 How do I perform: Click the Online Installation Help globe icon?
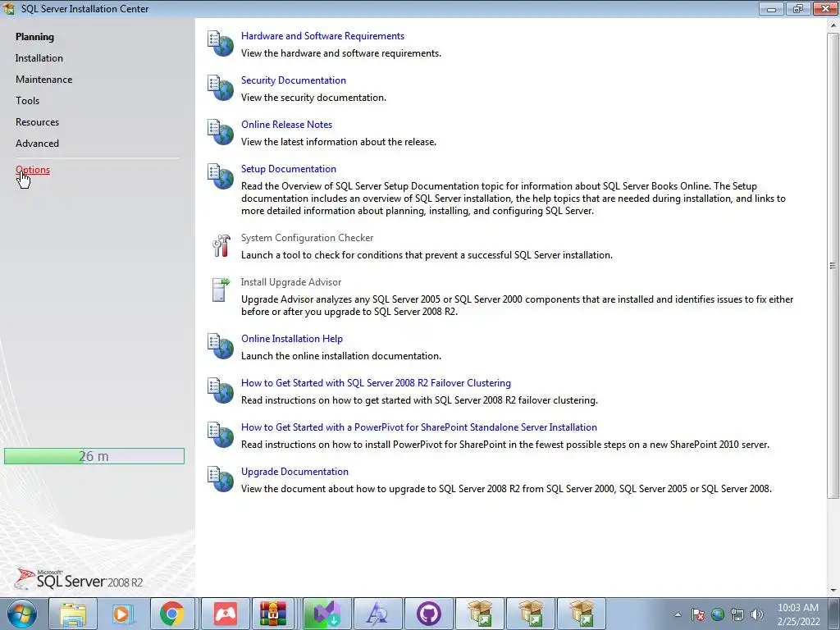(220, 346)
